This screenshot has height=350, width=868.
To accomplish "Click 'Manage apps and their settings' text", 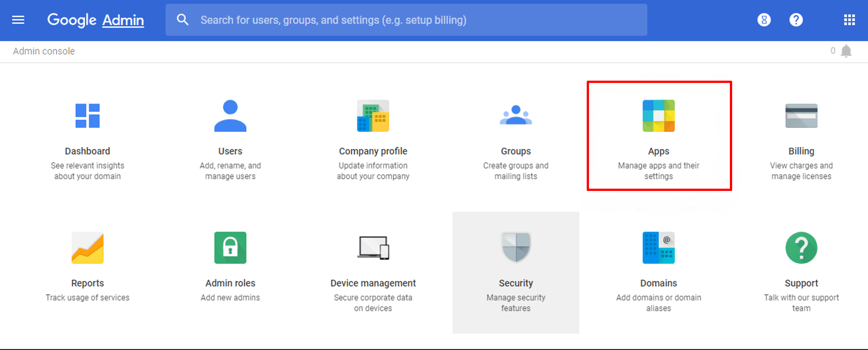I will click(659, 171).
